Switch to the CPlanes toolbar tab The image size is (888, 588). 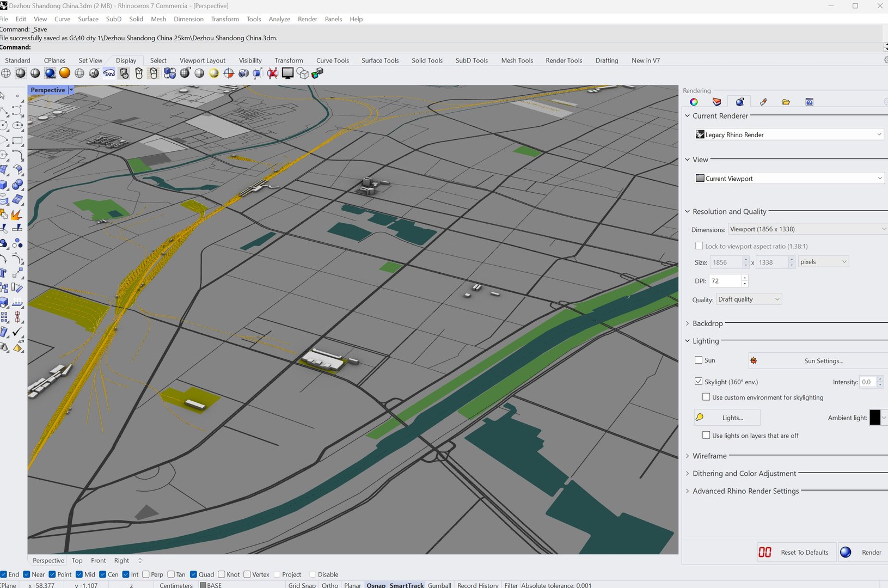(54, 60)
